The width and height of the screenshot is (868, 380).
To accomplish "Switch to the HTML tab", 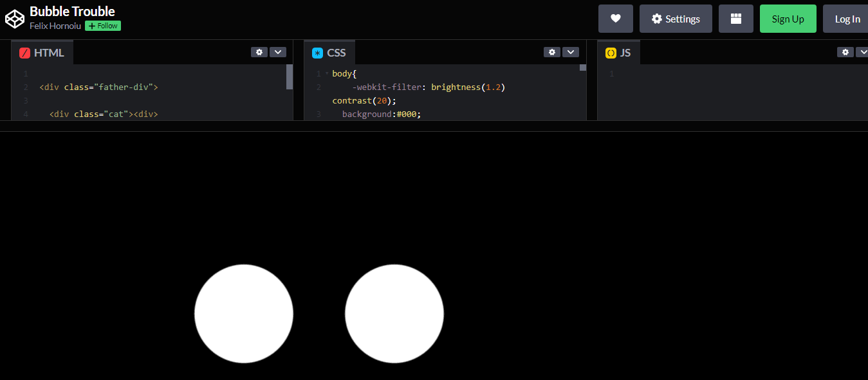I will (x=48, y=53).
